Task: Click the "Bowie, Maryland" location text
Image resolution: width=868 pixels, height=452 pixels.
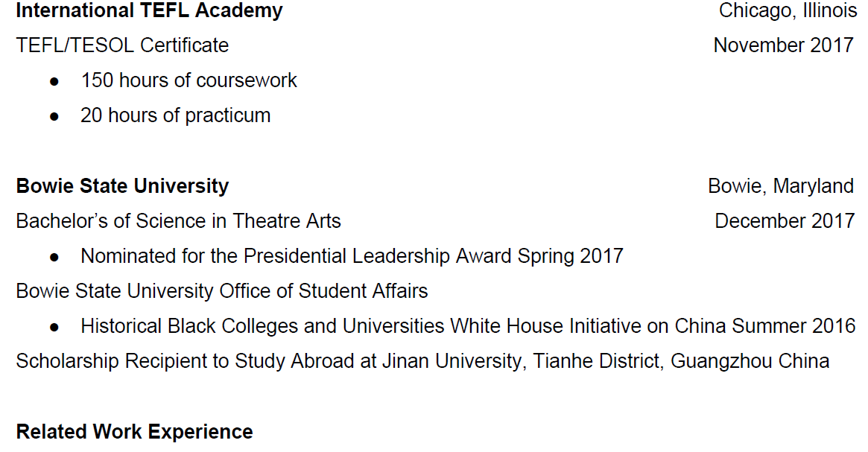Action: 780,186
